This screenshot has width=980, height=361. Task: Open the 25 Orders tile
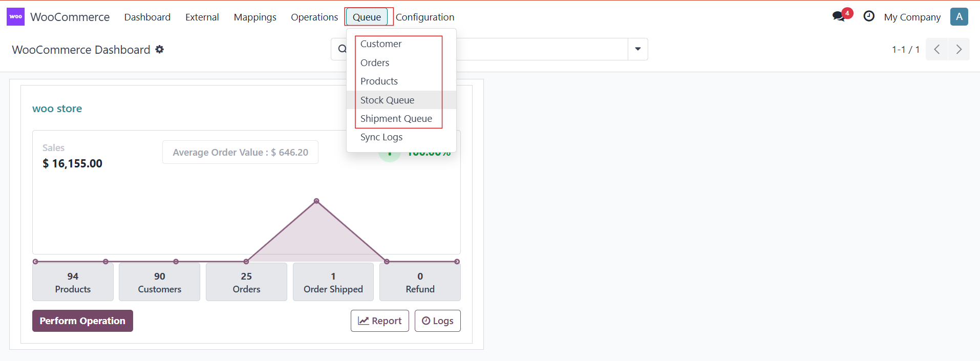pyautogui.click(x=246, y=282)
